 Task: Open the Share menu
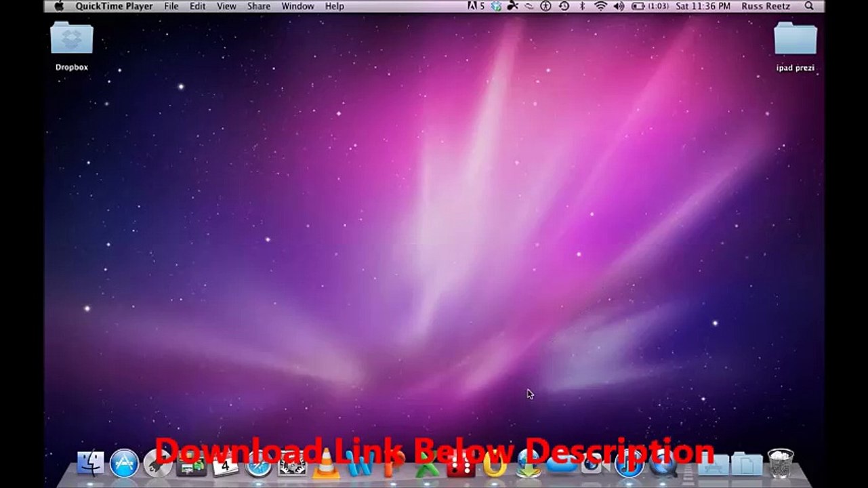[x=259, y=6]
